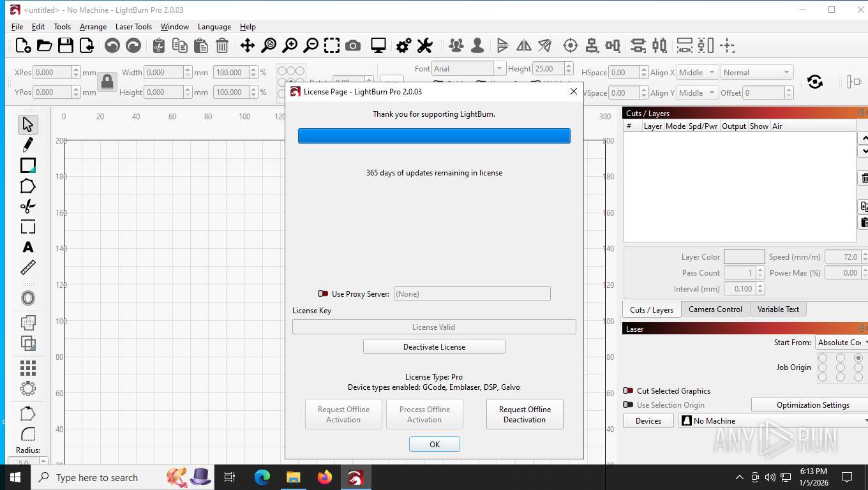Click the Zoom In magnifier icon
Viewport: 868px width, 490px height.
tap(290, 45)
